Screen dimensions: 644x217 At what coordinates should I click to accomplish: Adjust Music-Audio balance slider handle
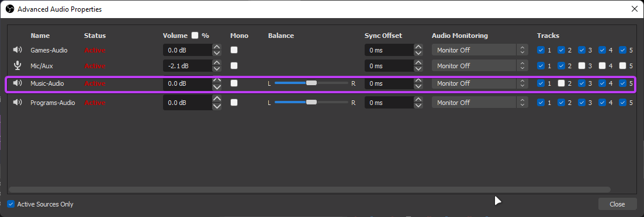[311, 83]
